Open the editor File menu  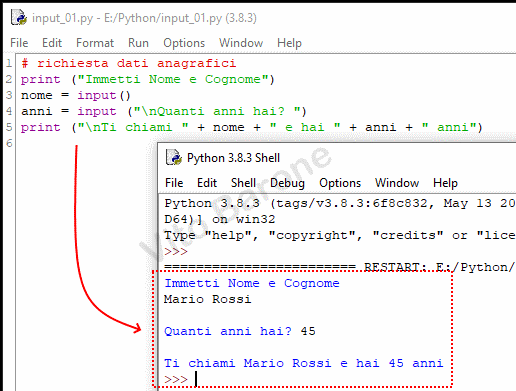tap(19, 43)
